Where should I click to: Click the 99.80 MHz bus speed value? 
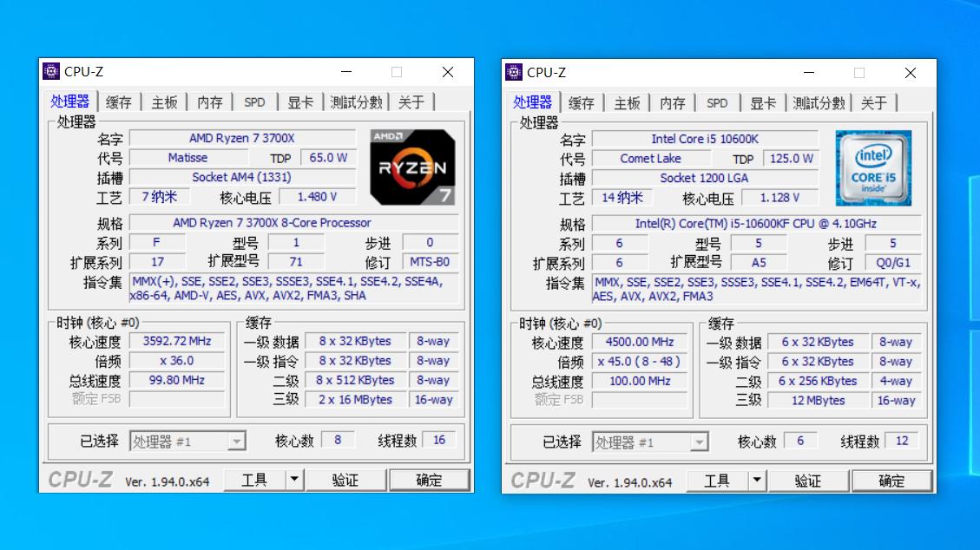pos(177,380)
